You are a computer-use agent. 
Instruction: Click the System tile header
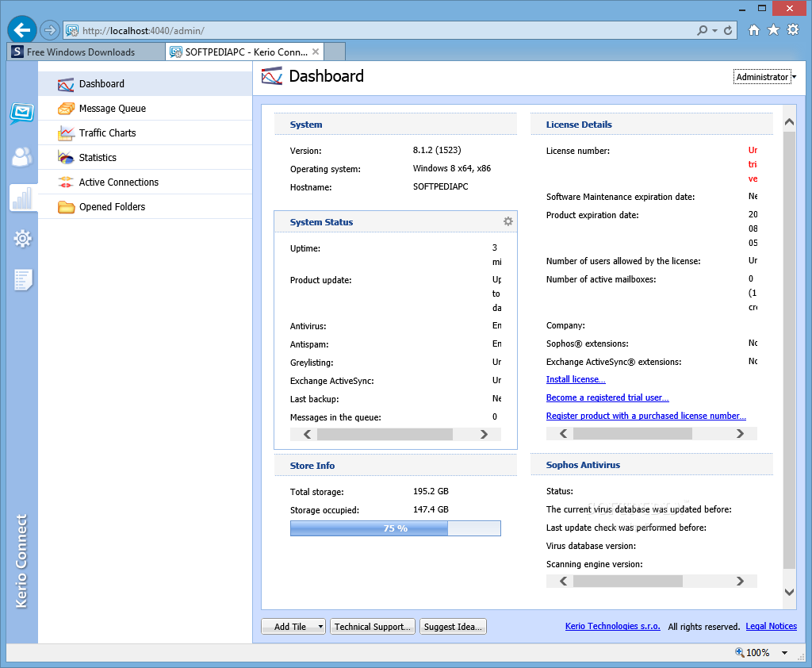pyautogui.click(x=396, y=125)
